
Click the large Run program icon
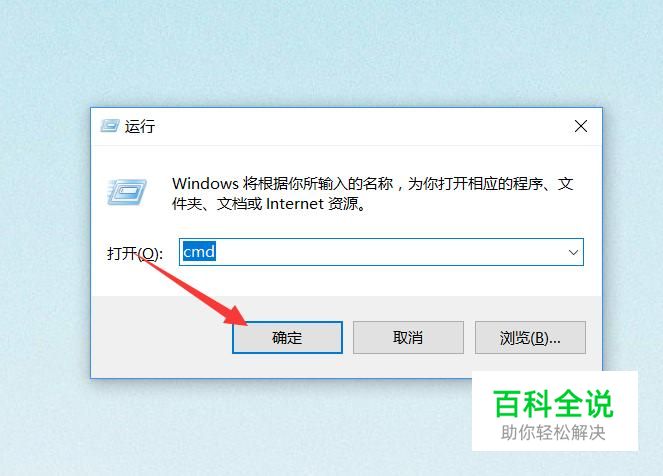126,192
